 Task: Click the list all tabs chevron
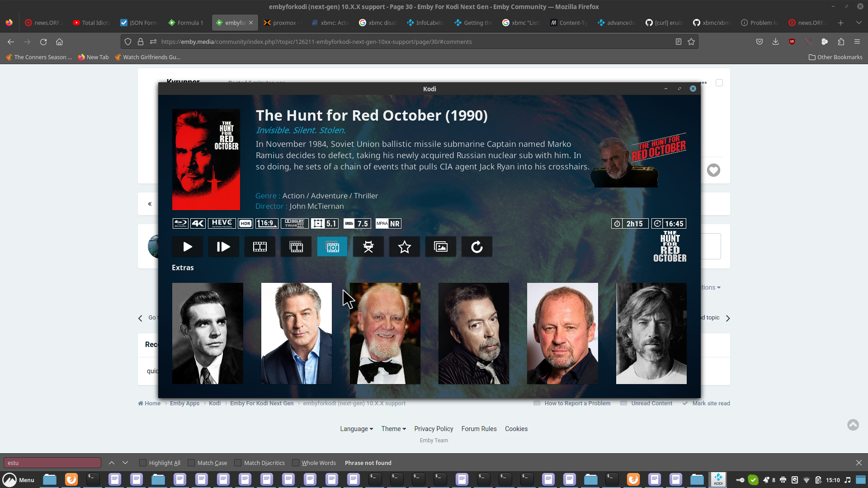pyautogui.click(x=859, y=23)
